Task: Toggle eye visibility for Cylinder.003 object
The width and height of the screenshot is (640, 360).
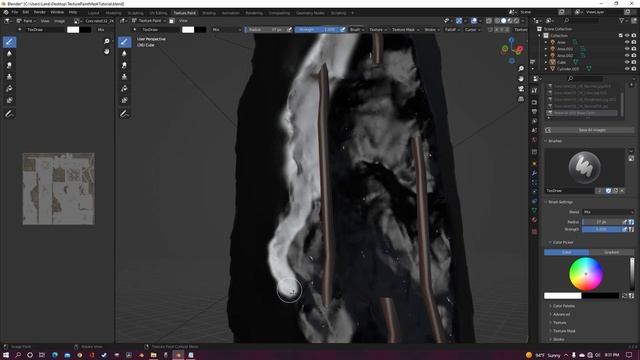Action: [627, 69]
